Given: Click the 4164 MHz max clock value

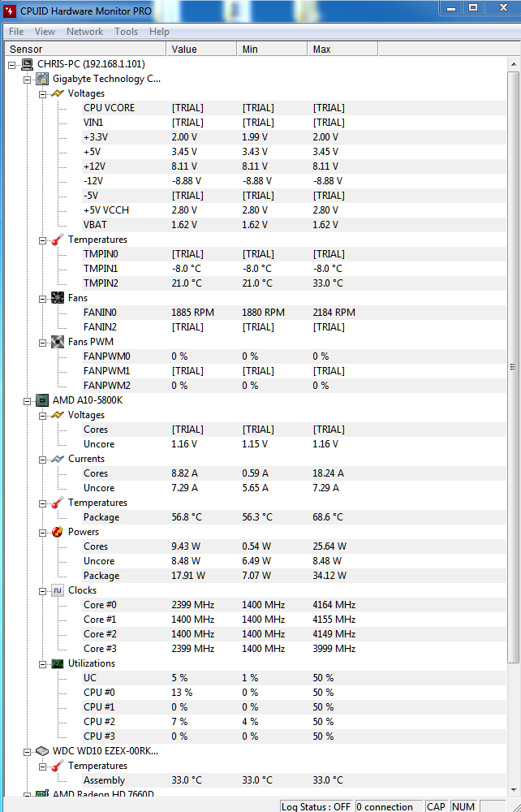Looking at the screenshot, I should pos(334,605).
